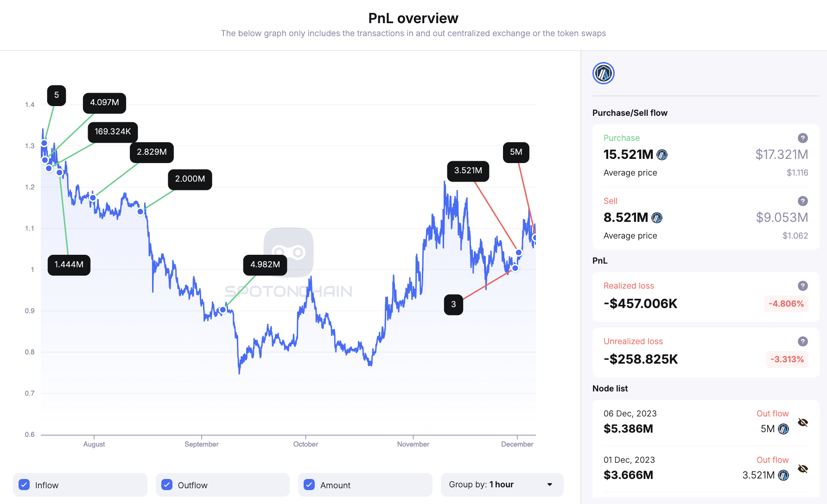827x504 pixels.
Task: Open the Sell help question mark tooltip
Action: (803, 201)
